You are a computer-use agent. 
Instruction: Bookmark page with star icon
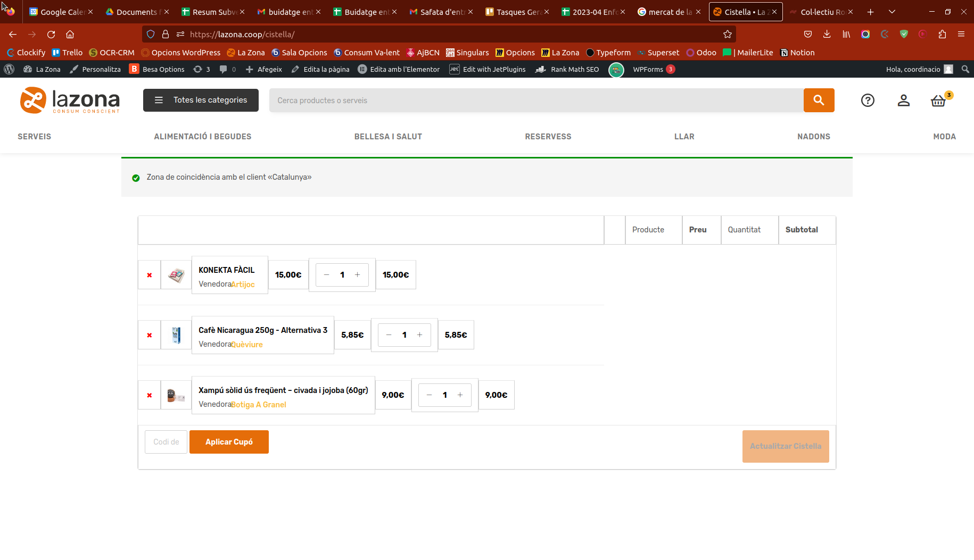[x=727, y=35]
